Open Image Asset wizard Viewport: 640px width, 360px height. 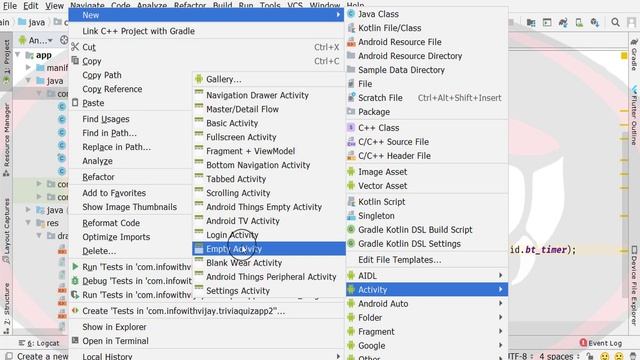pos(427,172)
